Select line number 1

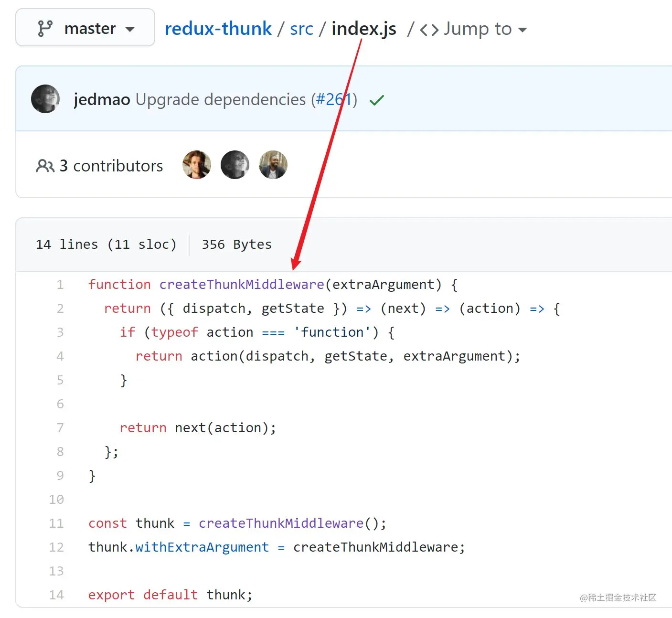click(60, 285)
